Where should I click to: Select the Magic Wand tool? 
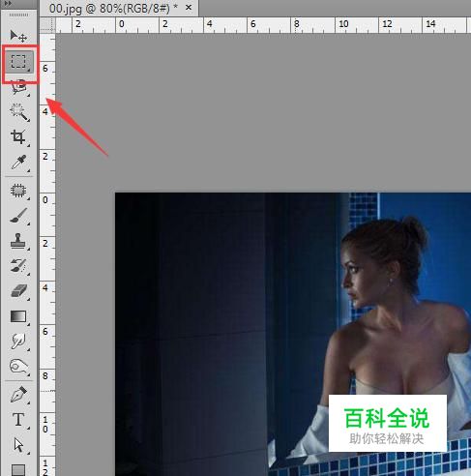(18, 112)
